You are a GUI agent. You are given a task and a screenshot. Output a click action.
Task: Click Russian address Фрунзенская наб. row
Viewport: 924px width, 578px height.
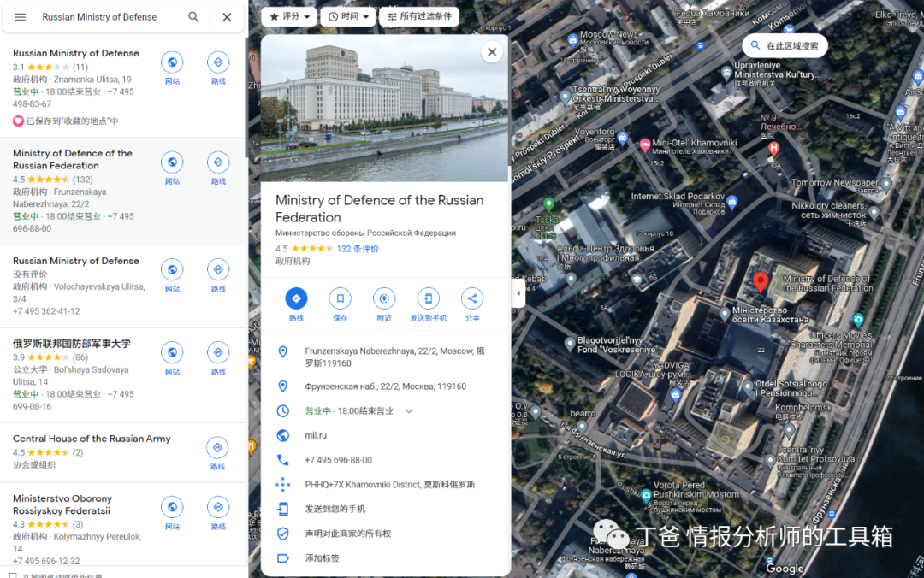pos(385,386)
